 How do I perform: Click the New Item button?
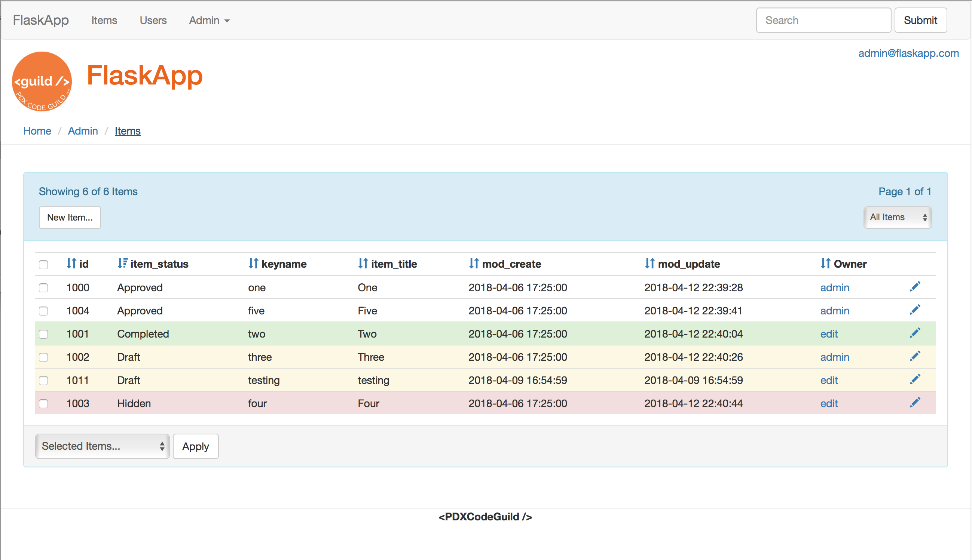[x=69, y=217]
